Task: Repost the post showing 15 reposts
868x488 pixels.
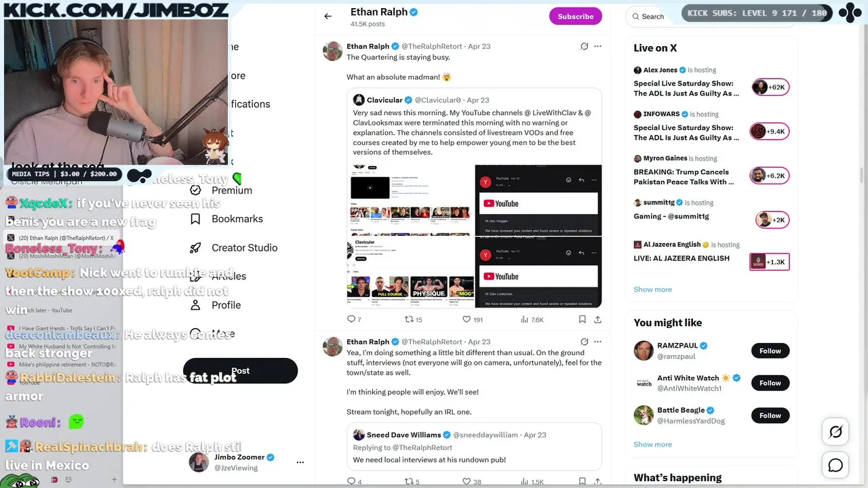Action: coord(413,319)
